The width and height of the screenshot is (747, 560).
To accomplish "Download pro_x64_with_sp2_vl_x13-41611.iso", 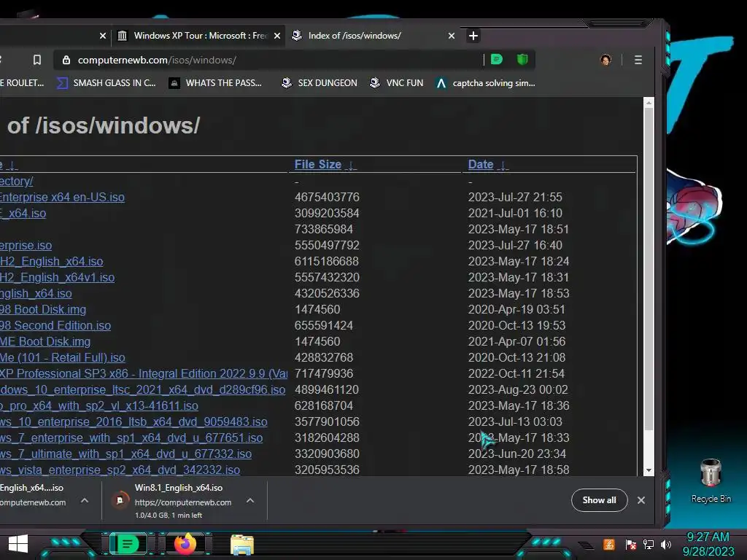I will (x=99, y=405).
